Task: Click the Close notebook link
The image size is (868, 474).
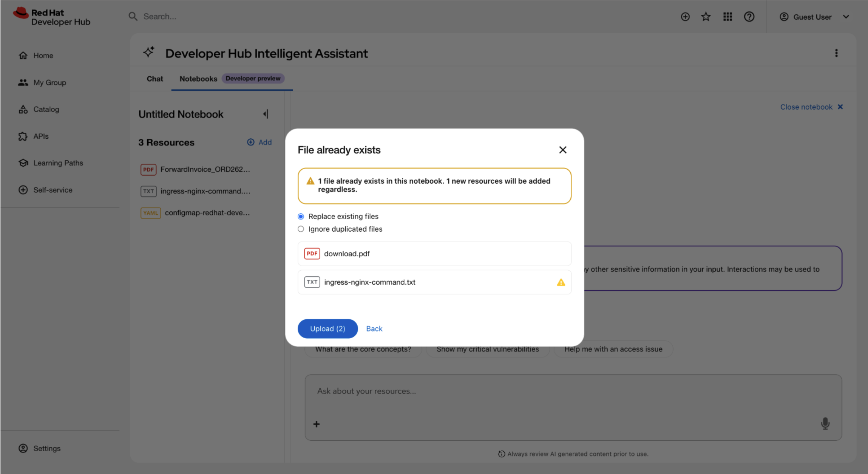Action: (812, 107)
